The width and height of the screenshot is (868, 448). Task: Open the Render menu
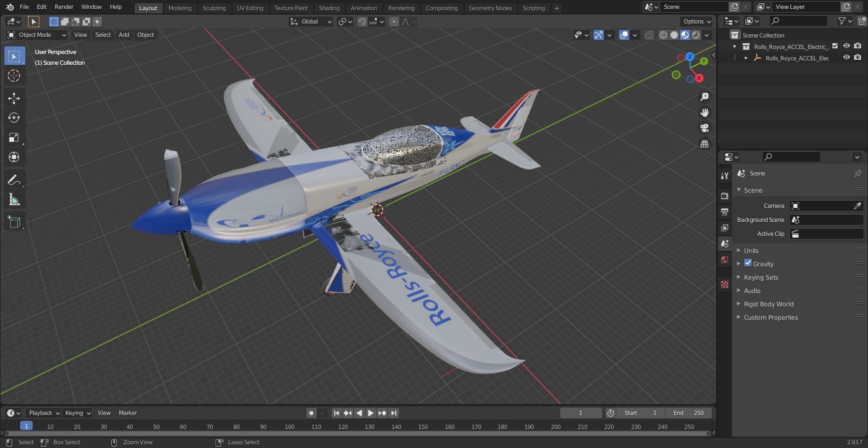click(x=64, y=7)
